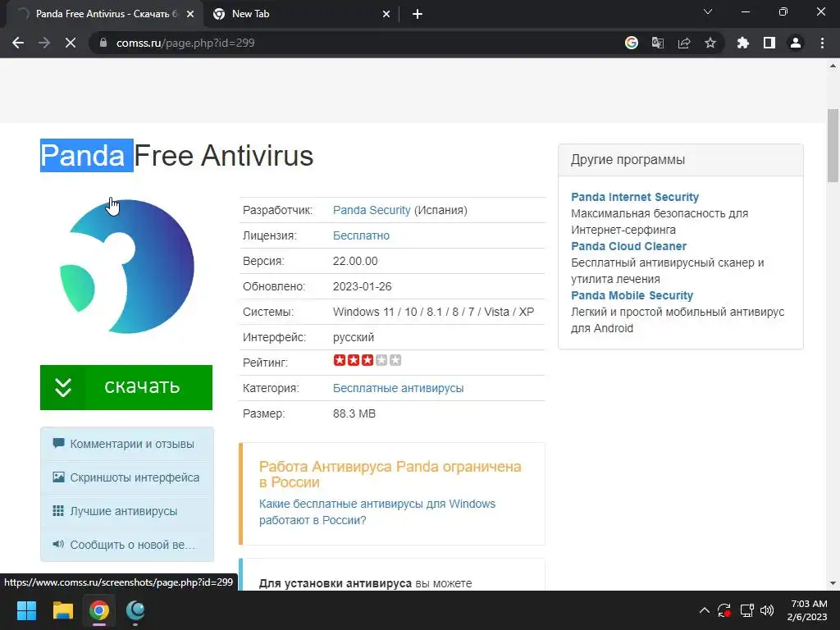Click the star rating widget
This screenshot has width=840, height=630.
[367, 361]
